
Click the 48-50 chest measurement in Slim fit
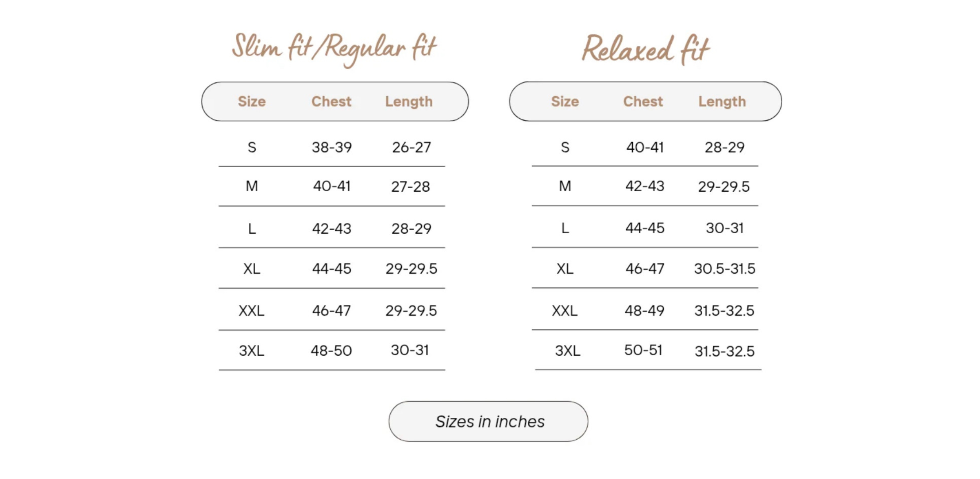[x=331, y=350]
